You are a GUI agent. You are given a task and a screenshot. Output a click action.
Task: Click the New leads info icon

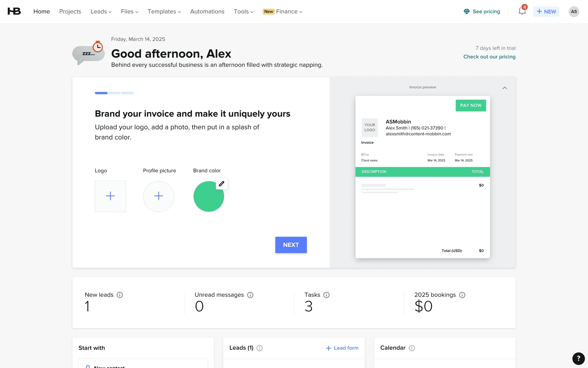[120, 295]
